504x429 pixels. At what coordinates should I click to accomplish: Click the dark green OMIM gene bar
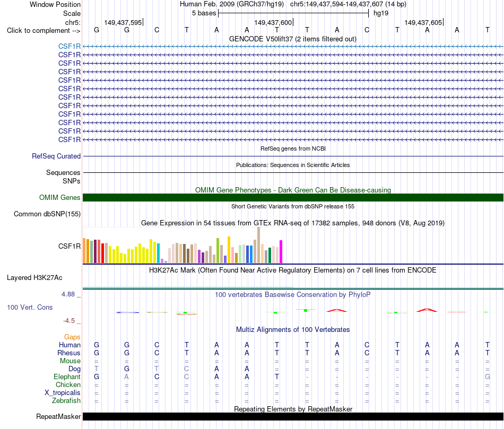tap(293, 198)
